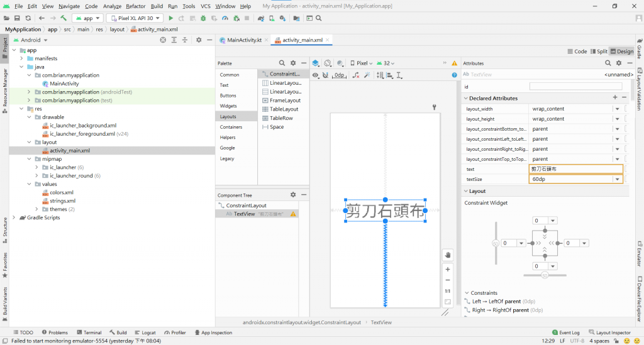The height and width of the screenshot is (345, 644).
Task: Select the activity_main.xml editor tab
Action: [x=303, y=40]
